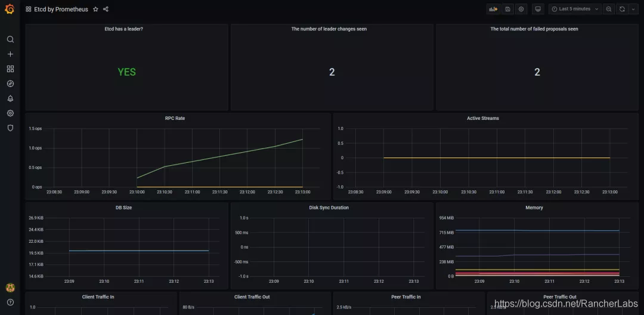Click the 26.9 KiB axis label in DB Size
The width and height of the screenshot is (644, 315).
(36, 218)
